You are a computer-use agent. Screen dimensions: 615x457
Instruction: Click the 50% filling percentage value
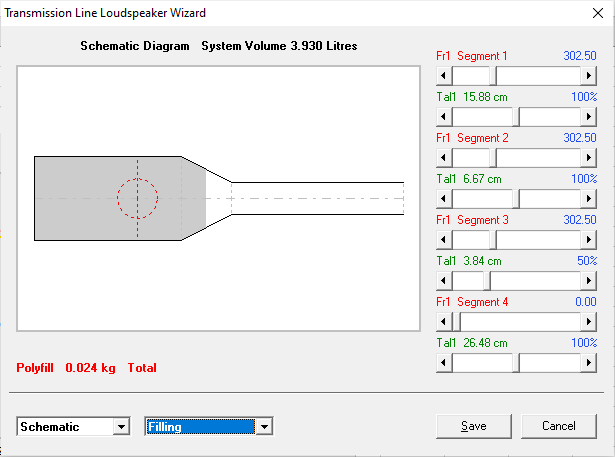click(587, 260)
